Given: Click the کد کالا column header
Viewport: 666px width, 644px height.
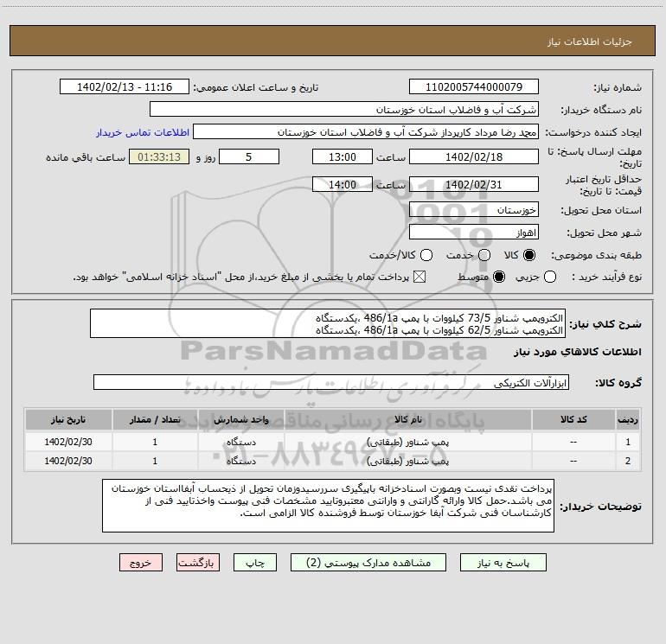Looking at the screenshot, I should tap(573, 420).
